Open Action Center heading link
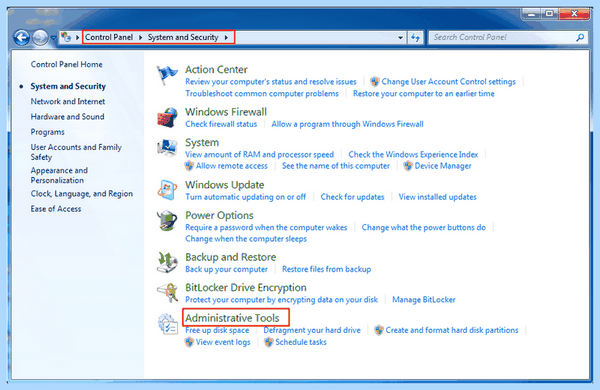Viewport: 600px width, 390px height. (x=216, y=70)
